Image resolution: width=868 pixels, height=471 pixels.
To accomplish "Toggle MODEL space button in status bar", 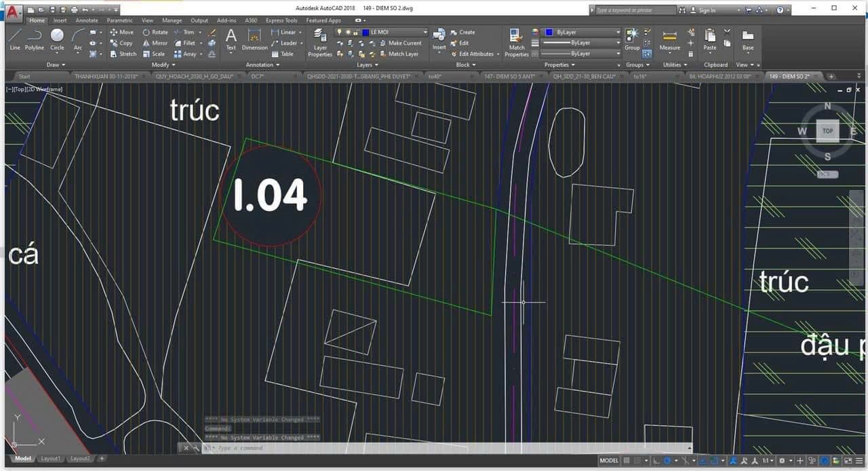I will pyautogui.click(x=609, y=461).
